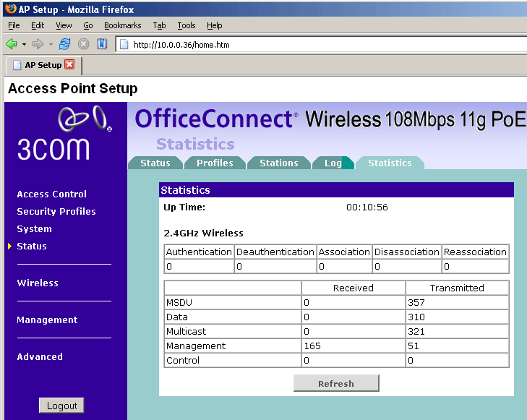Refresh the statistics with the Refresh button
Screen dimensions: 527x420
pos(336,383)
